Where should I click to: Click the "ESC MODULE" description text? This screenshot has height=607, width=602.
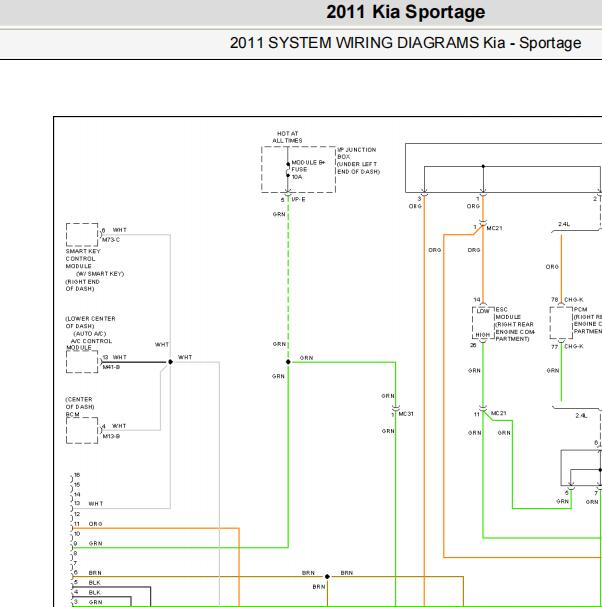(x=515, y=324)
